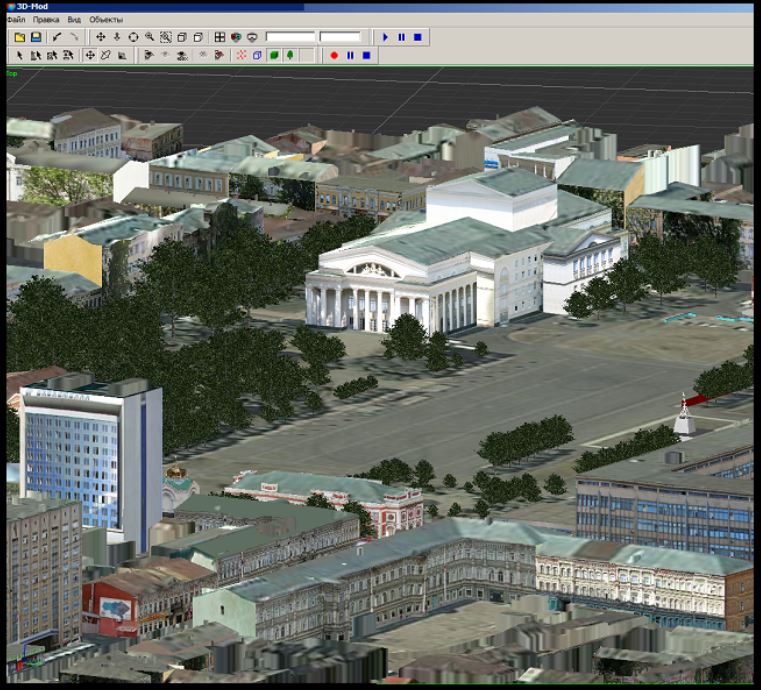This screenshot has width=761, height=690.
Task: Select the four-arrow pan tool in top toolbar
Action: click(x=100, y=37)
